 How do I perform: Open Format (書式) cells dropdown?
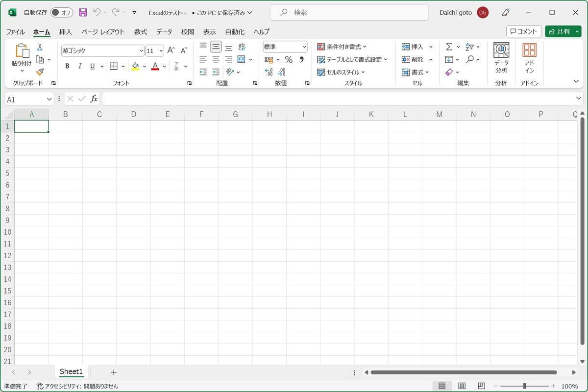[416, 72]
